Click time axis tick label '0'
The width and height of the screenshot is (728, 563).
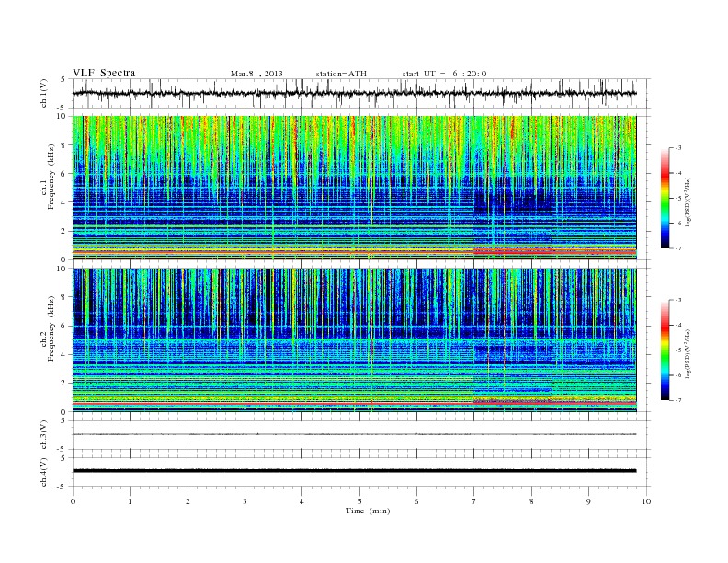pos(73,501)
